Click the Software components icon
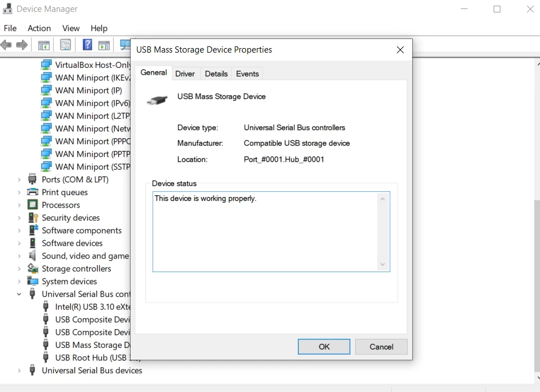Screen dimensions: 540x392 [33, 230]
